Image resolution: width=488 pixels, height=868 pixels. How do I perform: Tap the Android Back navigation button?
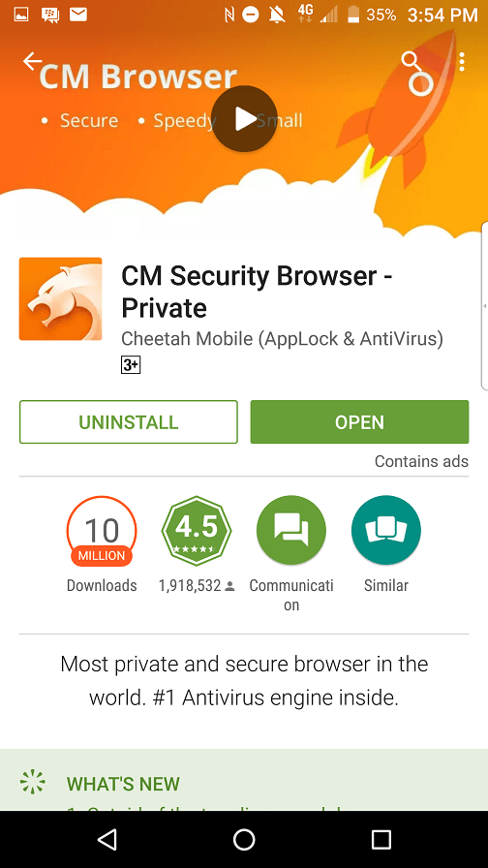(107, 839)
